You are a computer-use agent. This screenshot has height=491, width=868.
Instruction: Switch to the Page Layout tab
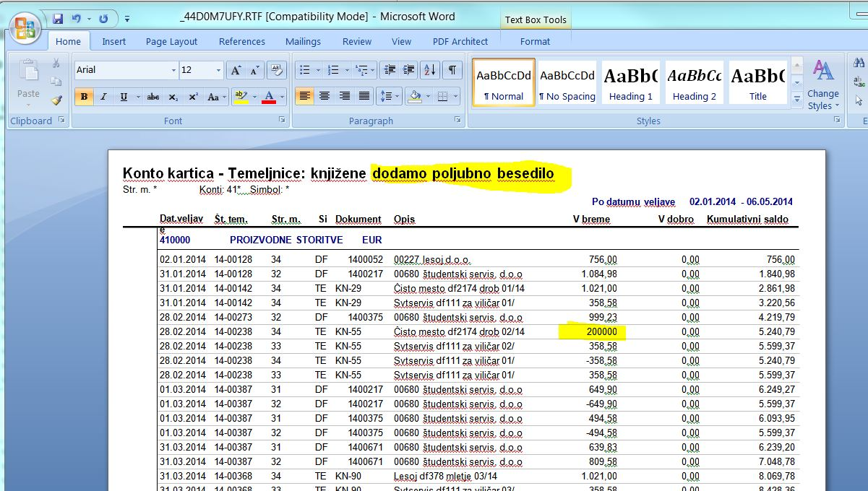coord(171,42)
